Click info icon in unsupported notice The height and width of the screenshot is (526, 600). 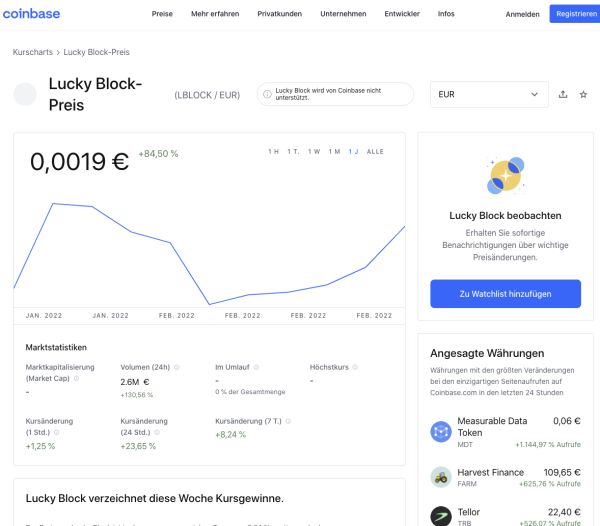coord(267,94)
